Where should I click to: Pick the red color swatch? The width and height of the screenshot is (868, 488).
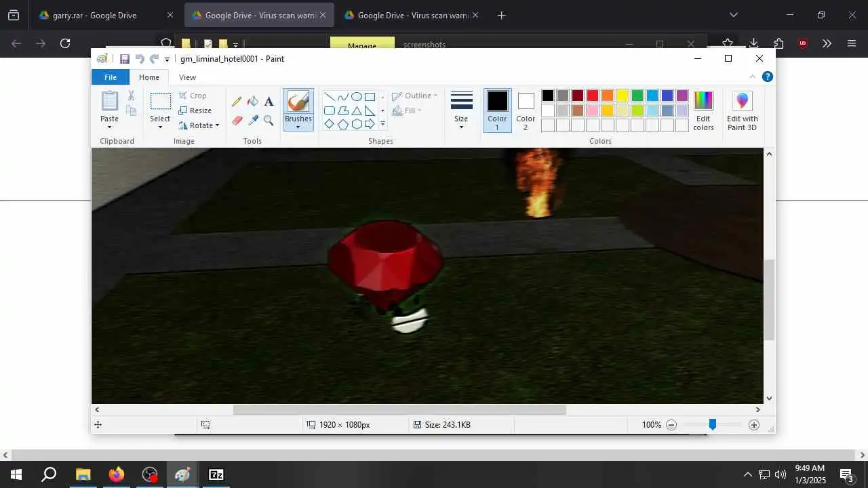[x=593, y=96]
